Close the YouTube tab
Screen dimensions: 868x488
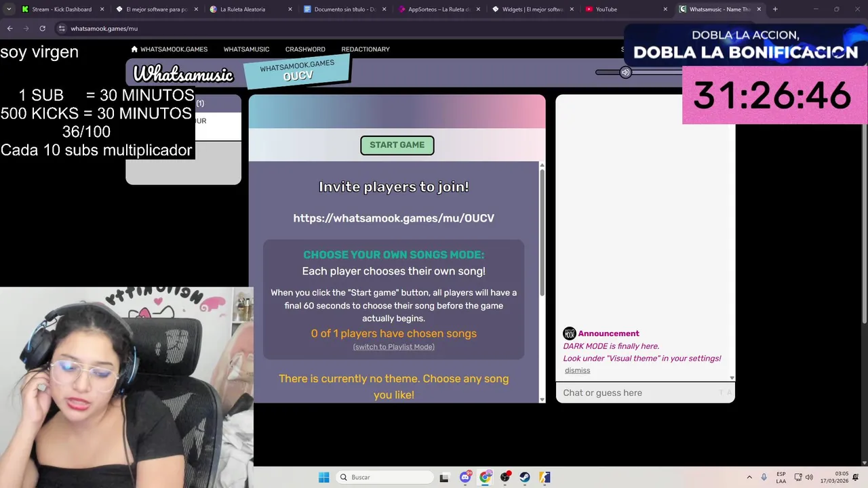tap(665, 9)
